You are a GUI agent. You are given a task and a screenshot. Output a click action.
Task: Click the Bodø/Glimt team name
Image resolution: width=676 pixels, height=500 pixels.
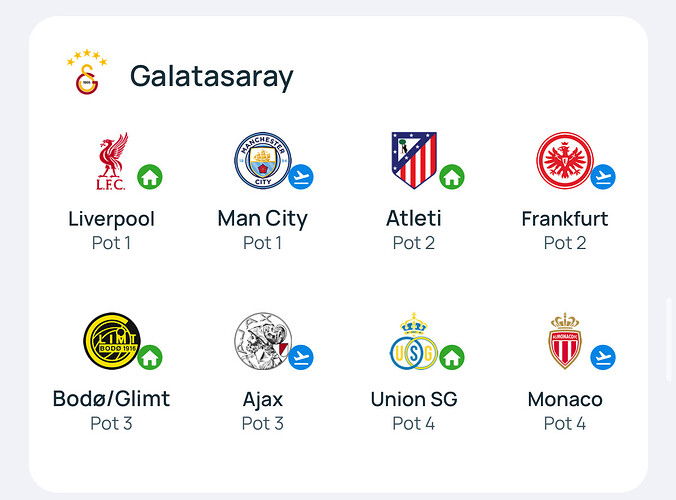tap(111, 399)
